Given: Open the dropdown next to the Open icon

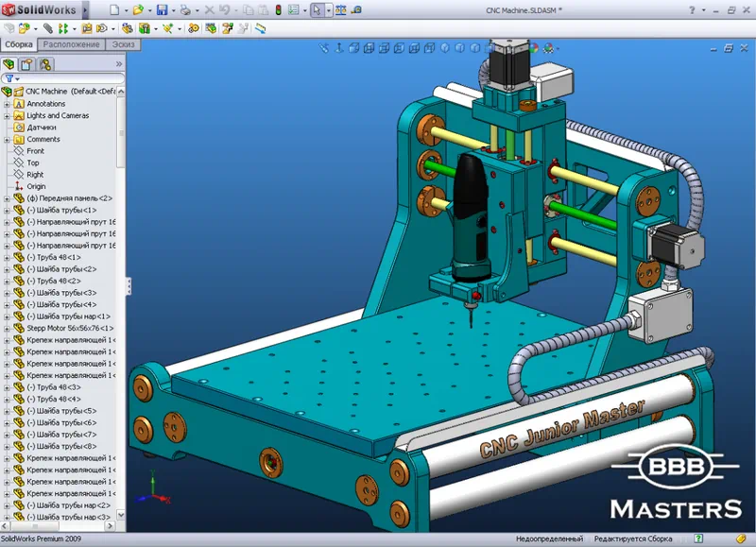Looking at the screenshot, I should [x=148, y=9].
